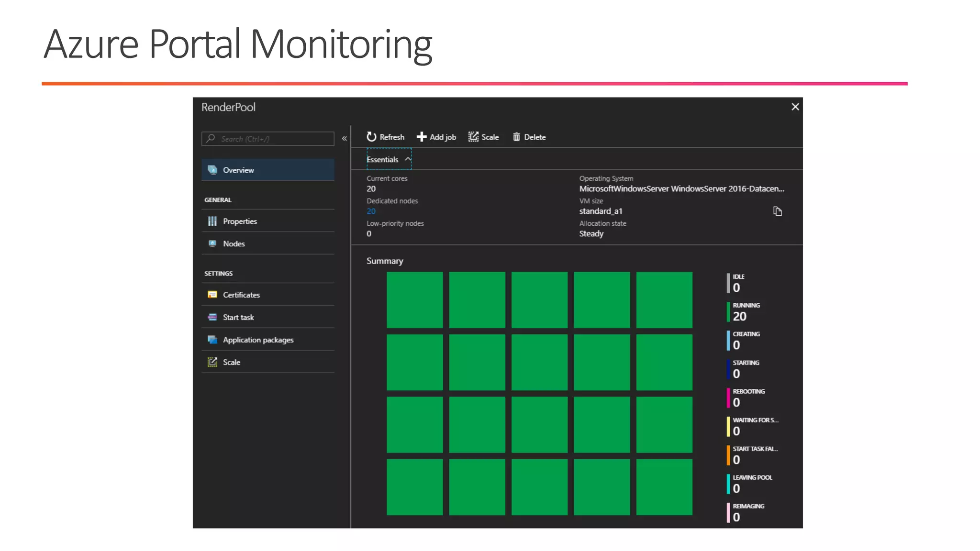
Task: Click the Add job plus icon
Action: click(x=421, y=137)
